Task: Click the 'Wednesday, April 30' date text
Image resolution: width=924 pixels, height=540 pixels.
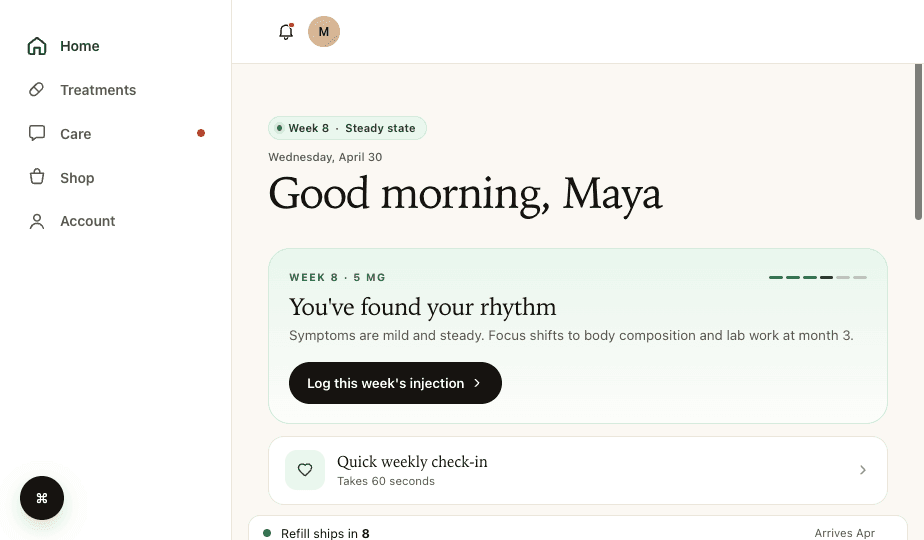Action: pyautogui.click(x=325, y=157)
